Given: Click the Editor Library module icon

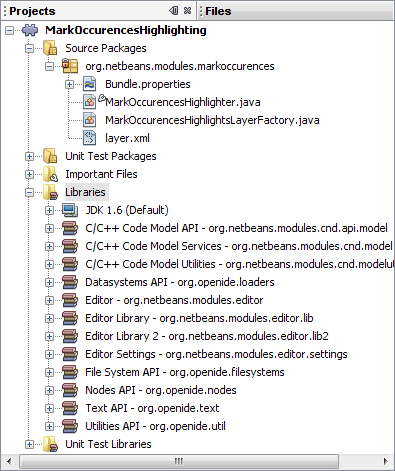Looking at the screenshot, I should [x=70, y=318].
